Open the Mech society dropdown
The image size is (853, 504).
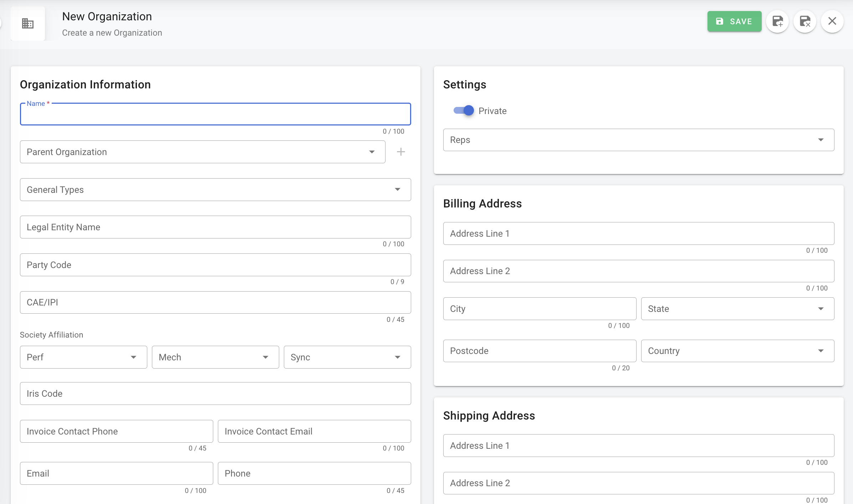215,357
